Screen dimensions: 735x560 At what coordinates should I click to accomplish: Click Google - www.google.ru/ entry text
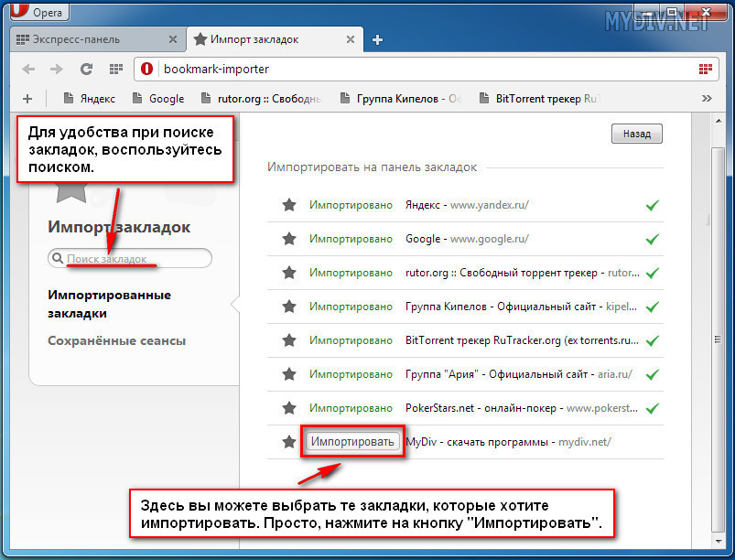[467, 239]
